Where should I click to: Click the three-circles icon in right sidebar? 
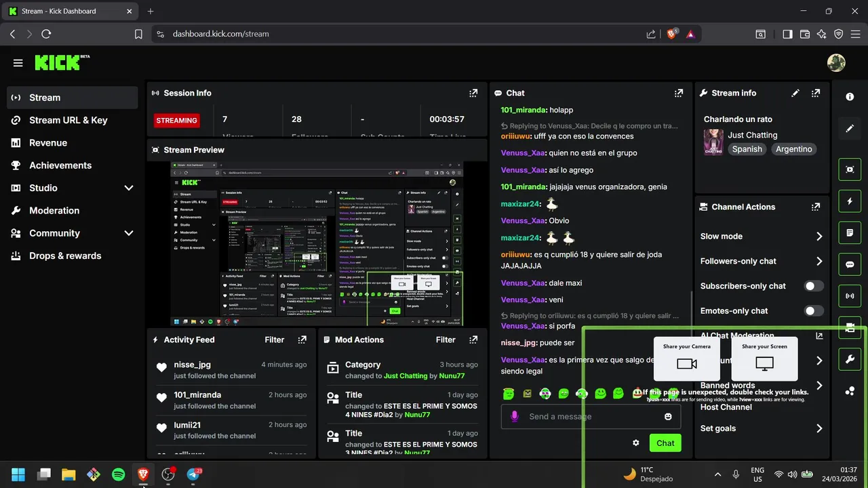tap(850, 391)
